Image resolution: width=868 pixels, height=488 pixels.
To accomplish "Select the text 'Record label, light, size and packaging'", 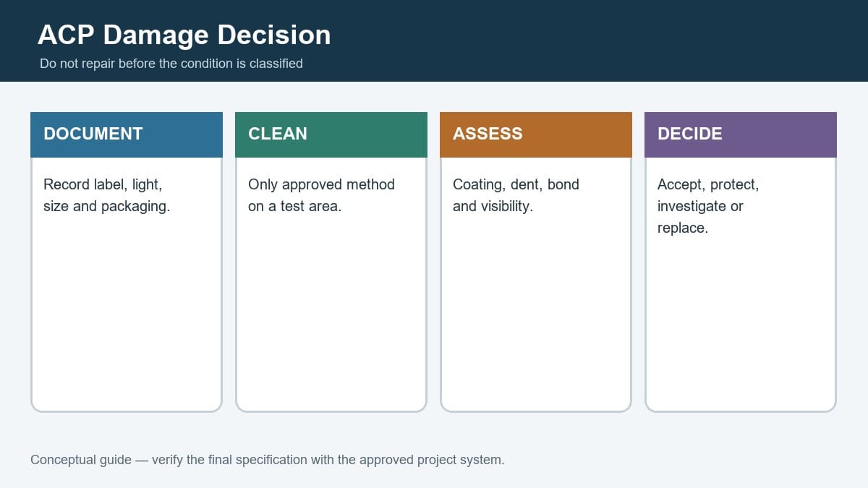I will coord(107,195).
